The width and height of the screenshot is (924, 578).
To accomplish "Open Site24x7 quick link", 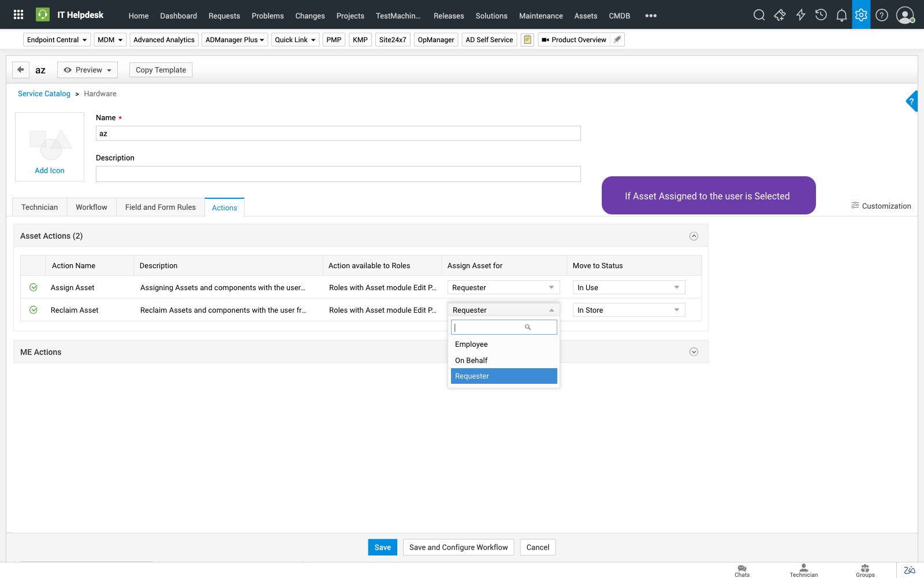I will click(393, 39).
